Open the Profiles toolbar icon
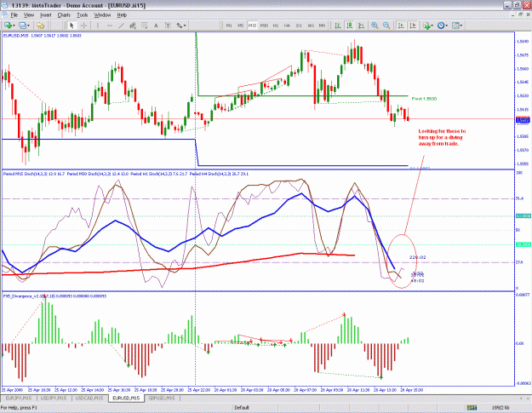532x413 pixels. [23, 26]
